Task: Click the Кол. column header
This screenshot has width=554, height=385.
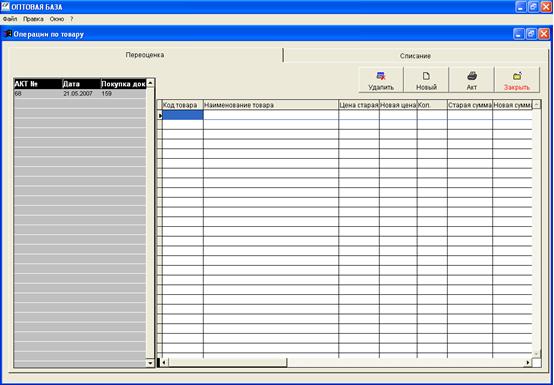Action: pos(432,105)
